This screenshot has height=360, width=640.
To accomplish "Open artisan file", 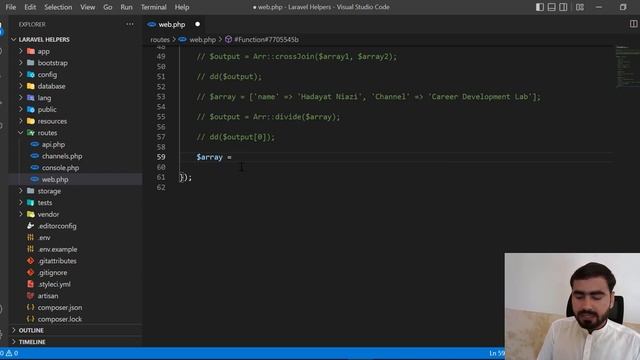I will pyautogui.click(x=48, y=296).
